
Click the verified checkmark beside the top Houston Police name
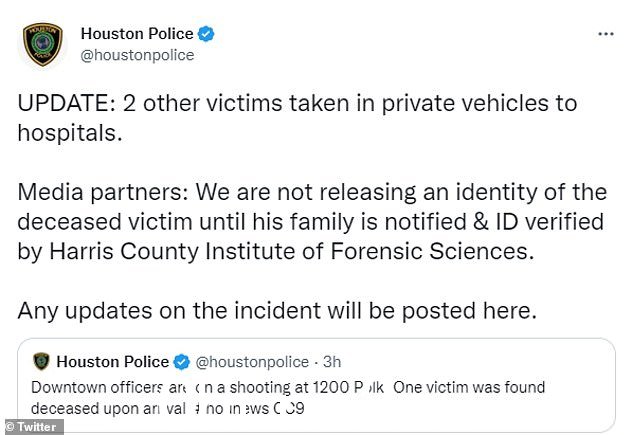(x=206, y=34)
